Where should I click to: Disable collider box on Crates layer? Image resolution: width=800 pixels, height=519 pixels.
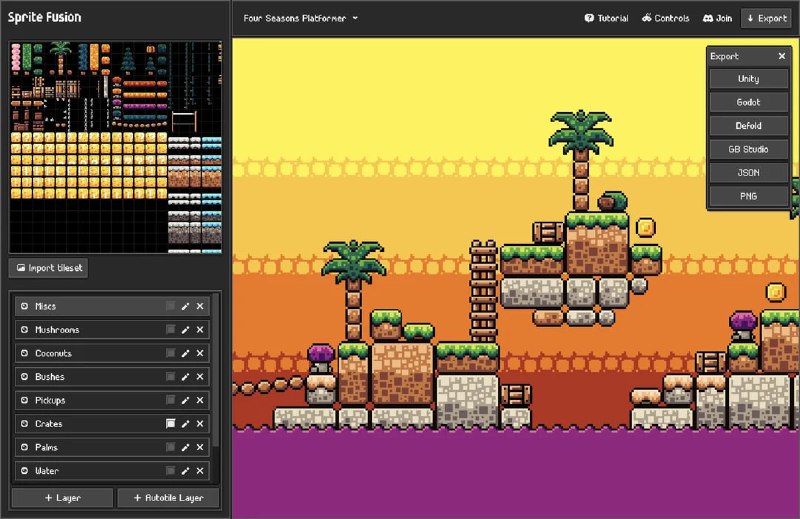pos(170,424)
